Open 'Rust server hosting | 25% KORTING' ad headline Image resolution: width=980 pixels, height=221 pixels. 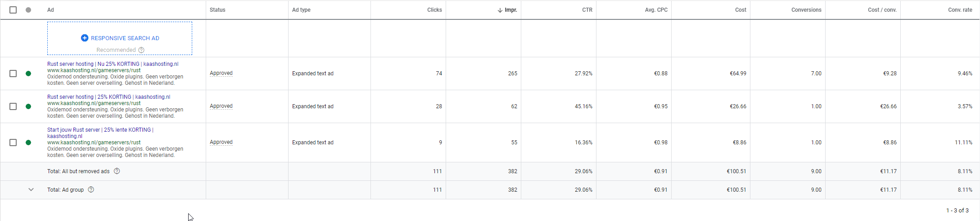(108, 97)
